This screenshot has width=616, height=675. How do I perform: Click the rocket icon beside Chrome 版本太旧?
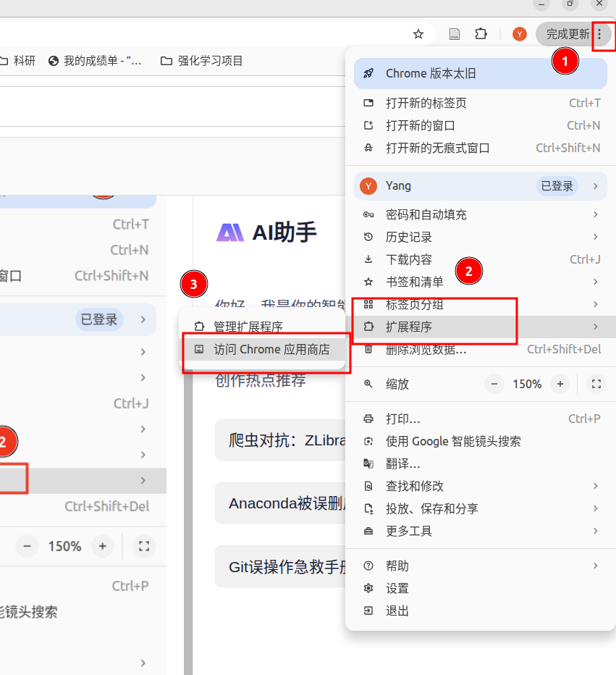tap(368, 73)
